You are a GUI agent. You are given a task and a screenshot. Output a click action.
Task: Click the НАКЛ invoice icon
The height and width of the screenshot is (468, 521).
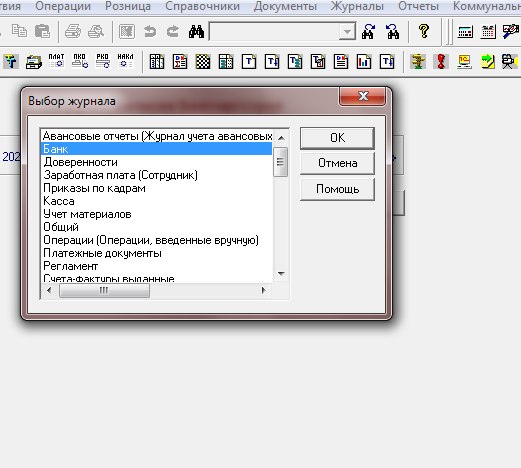click(125, 61)
